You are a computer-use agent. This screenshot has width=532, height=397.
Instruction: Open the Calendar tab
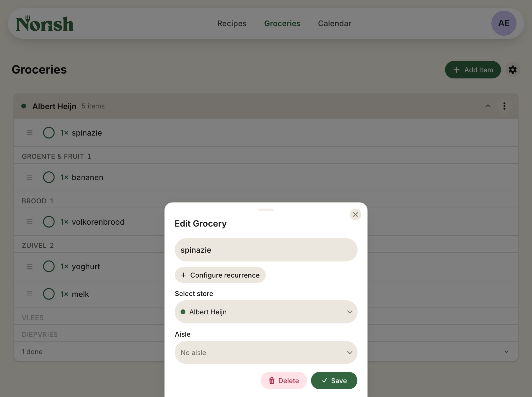(x=334, y=24)
